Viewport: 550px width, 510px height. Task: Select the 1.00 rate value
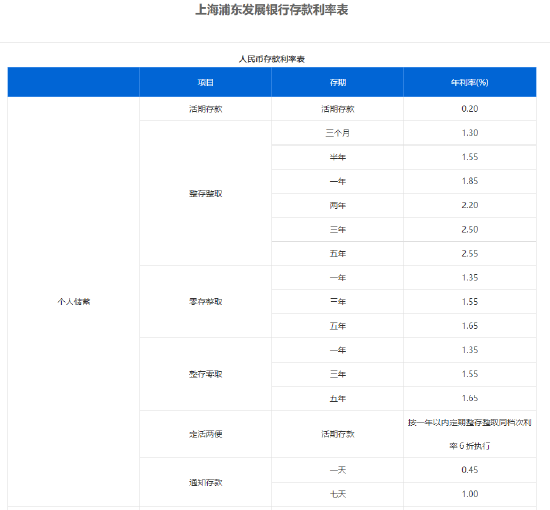click(x=470, y=494)
